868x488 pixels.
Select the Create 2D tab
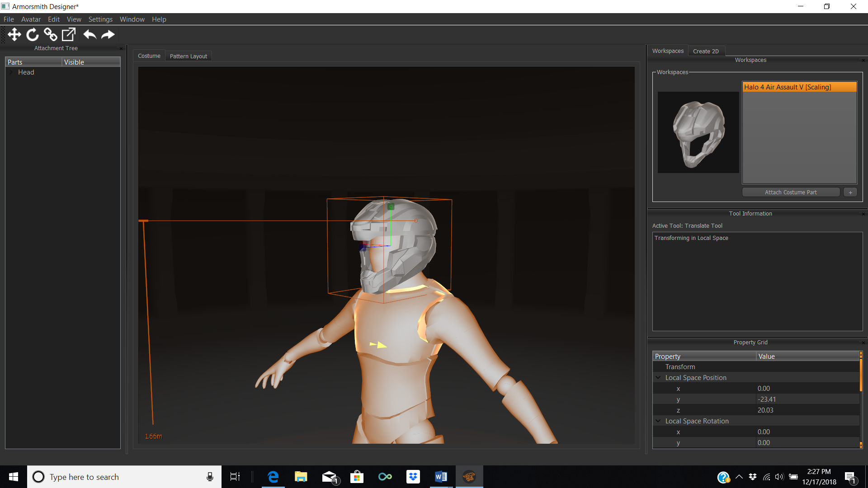[706, 52]
